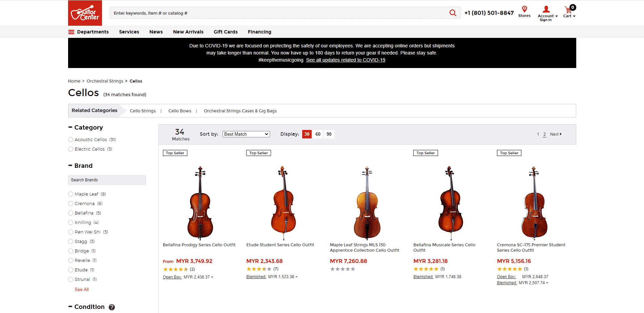Filter by Stagg brand
The image size is (644, 313).
pos(70,241)
